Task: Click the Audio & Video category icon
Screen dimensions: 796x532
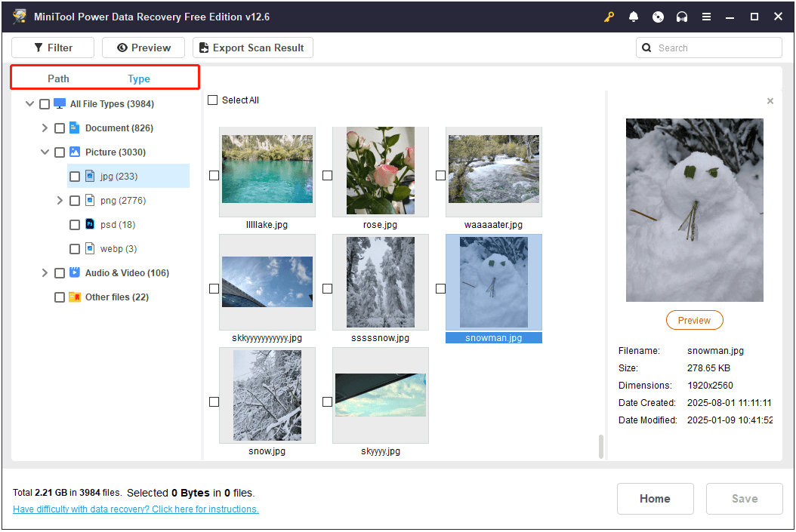Action: [x=75, y=273]
